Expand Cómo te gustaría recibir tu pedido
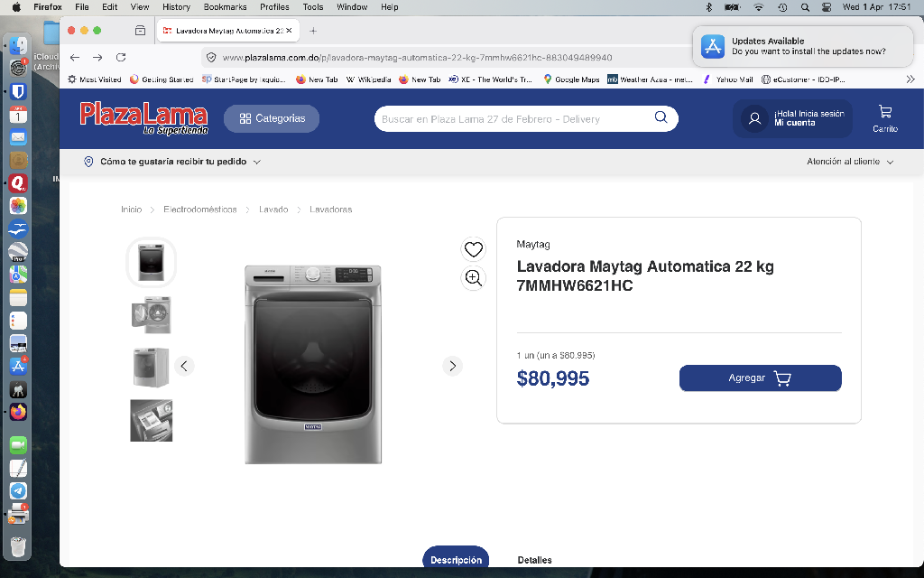The image size is (924, 578). 172,162
